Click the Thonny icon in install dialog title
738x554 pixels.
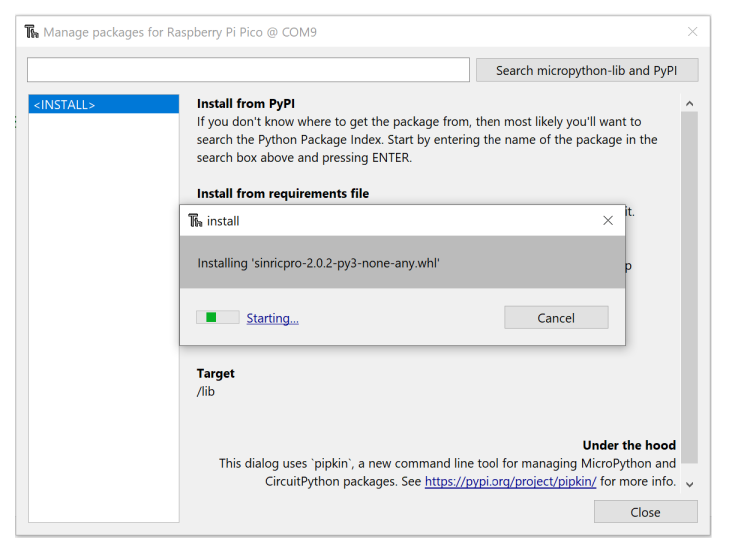click(195, 220)
